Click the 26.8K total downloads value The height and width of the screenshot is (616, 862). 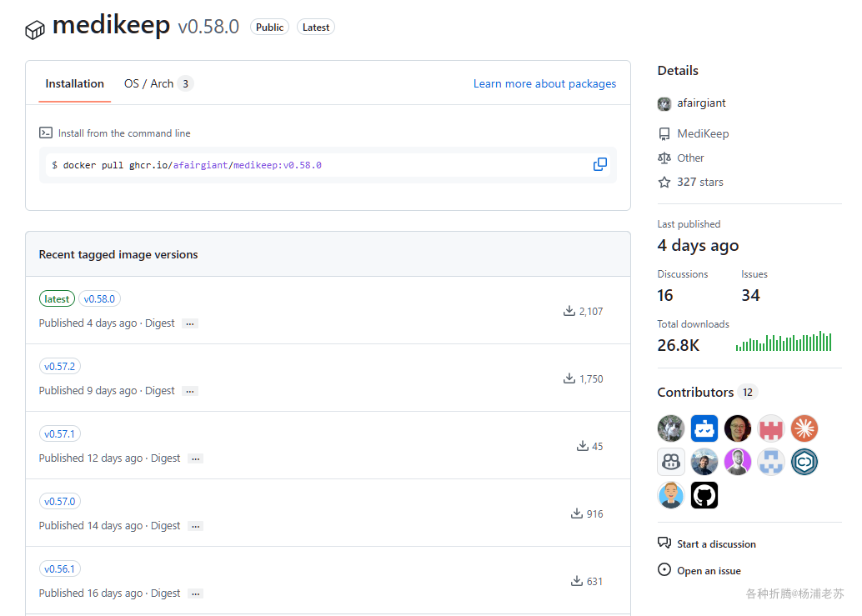click(679, 346)
